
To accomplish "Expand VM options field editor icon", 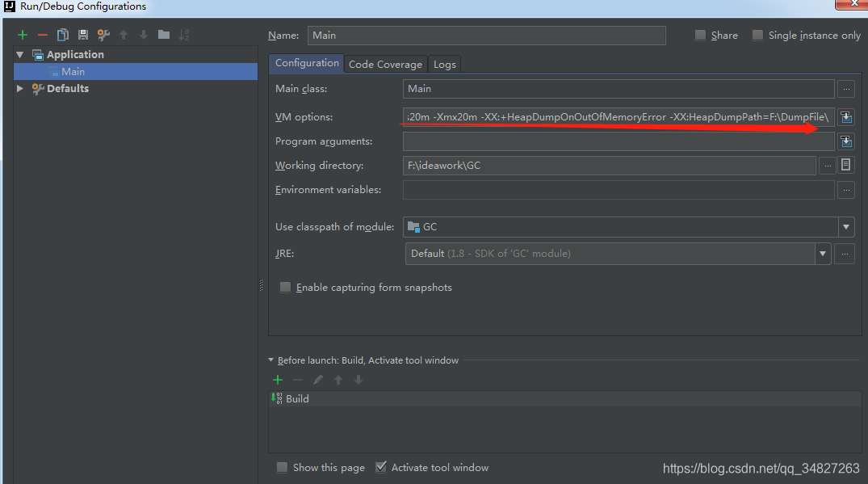I will tap(846, 117).
